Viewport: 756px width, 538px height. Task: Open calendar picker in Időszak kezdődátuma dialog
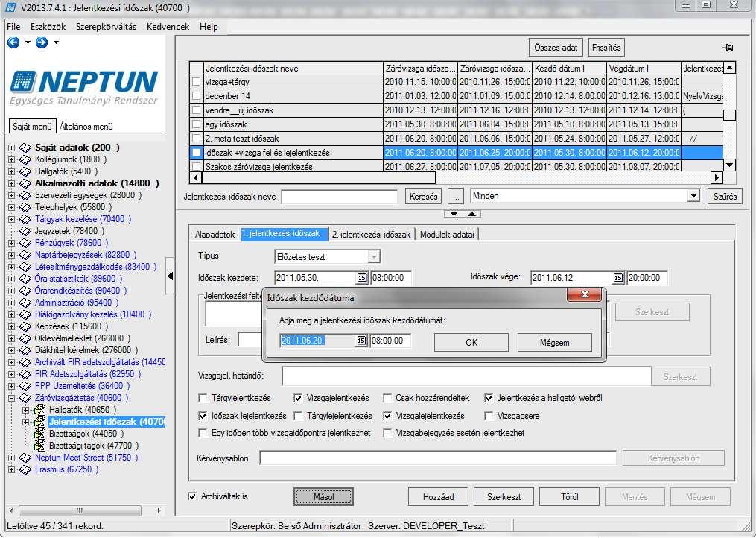pyautogui.click(x=361, y=341)
